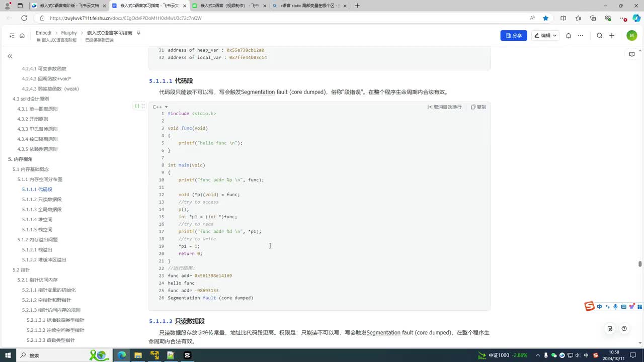This screenshot has width=644, height=362.
Task: Click Sogou toolbar microphone voice input
Action: [615, 307]
